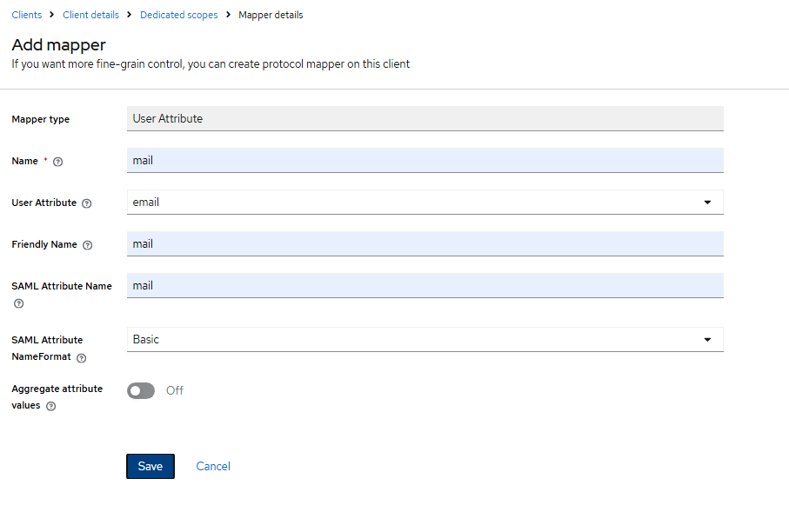Click help icon next to Name label
The height and width of the screenshot is (532, 789).
(x=58, y=162)
